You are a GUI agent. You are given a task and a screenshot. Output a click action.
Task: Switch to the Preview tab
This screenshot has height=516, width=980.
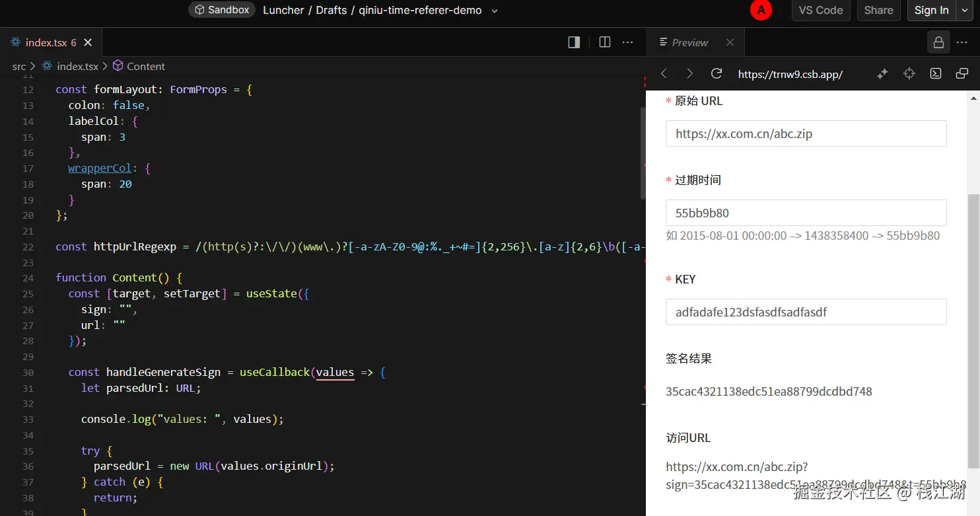pyautogui.click(x=689, y=42)
